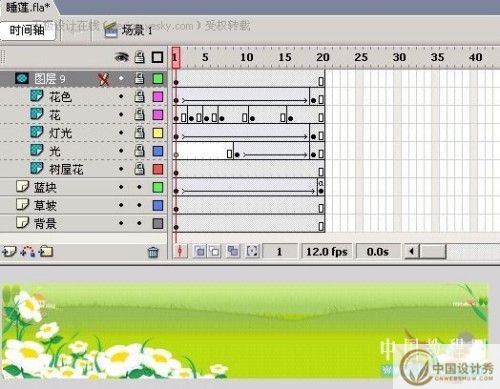Click the current frame number field
This screenshot has height=389, width=500.
click(279, 251)
